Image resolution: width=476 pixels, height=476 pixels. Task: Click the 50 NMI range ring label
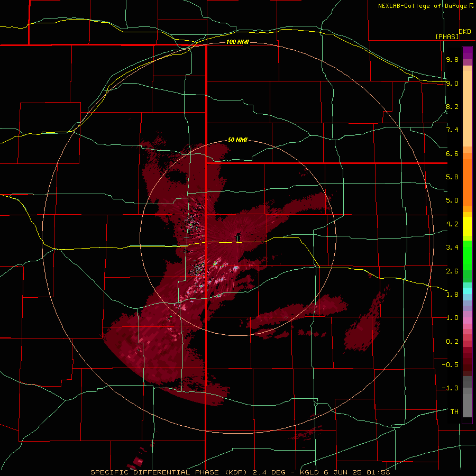click(x=237, y=140)
